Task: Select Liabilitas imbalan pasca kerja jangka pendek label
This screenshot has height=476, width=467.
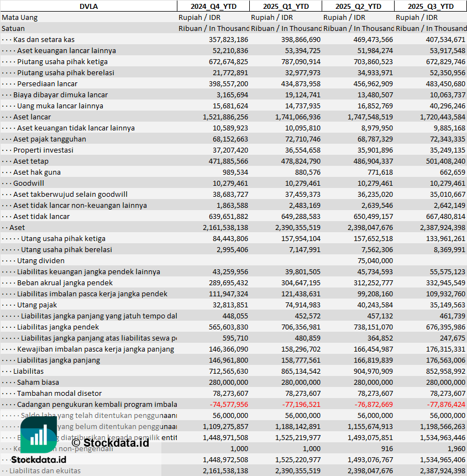Action: tap(92, 294)
